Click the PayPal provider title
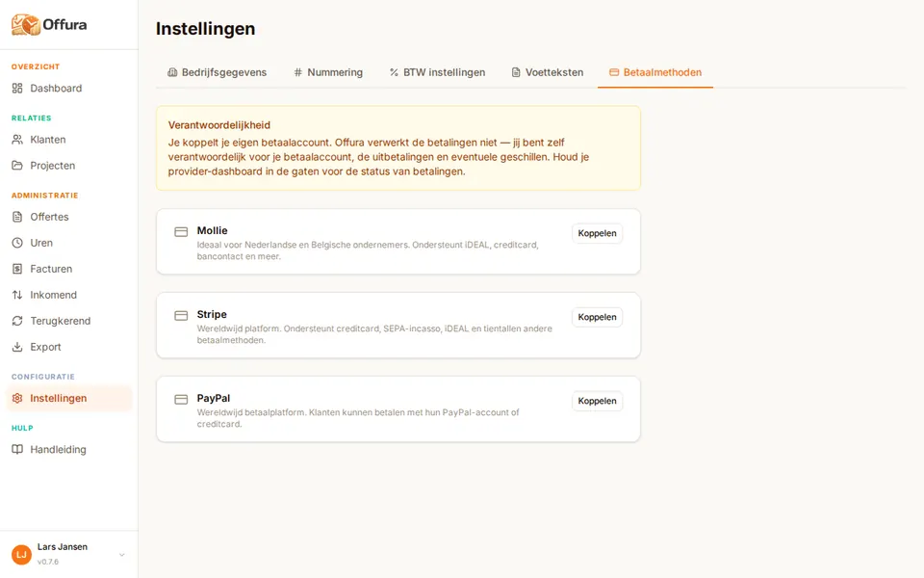This screenshot has height=578, width=924. pos(214,398)
